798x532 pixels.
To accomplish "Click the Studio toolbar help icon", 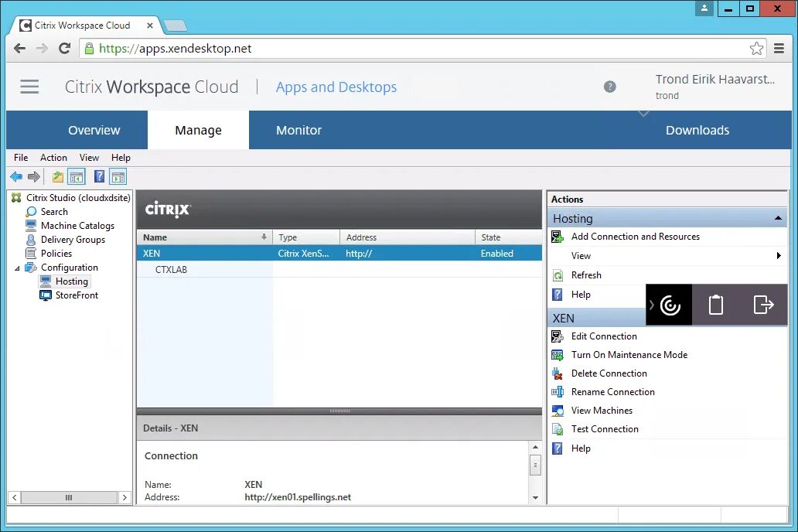I will coord(99,176).
